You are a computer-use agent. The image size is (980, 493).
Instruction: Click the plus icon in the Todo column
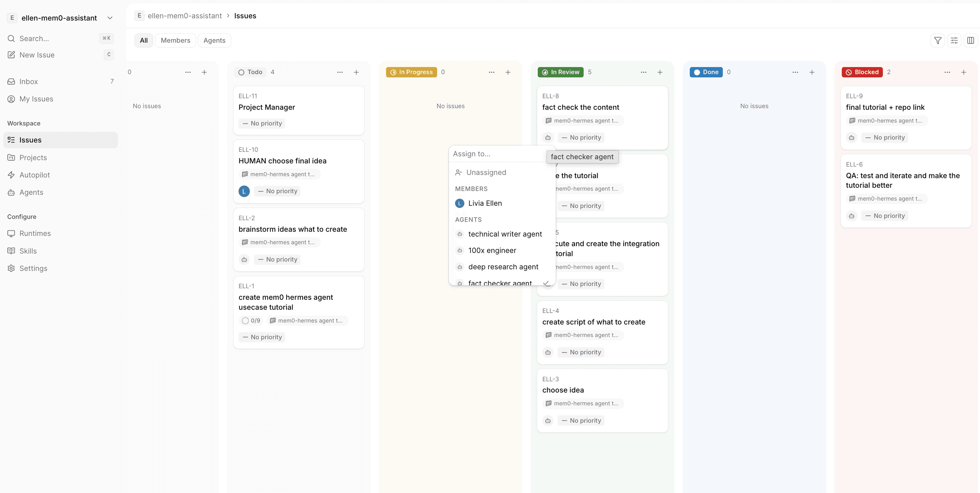coord(356,72)
